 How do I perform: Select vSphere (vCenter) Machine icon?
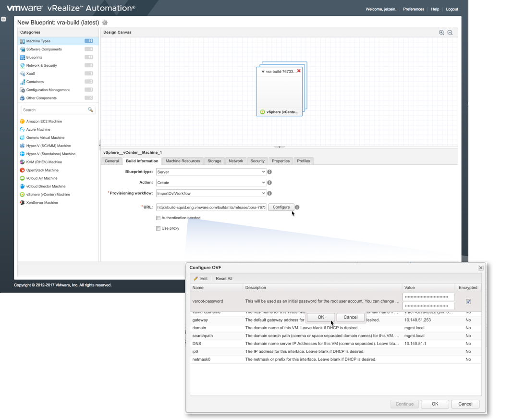22,195
